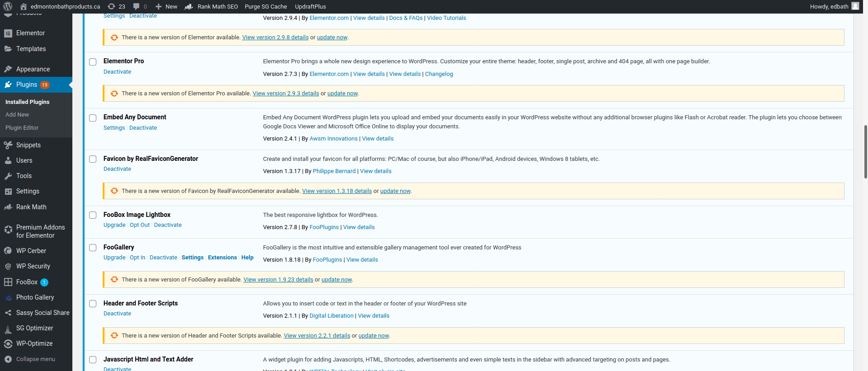
Task: Click the Rank Math sidebar icon
Action: click(8, 207)
